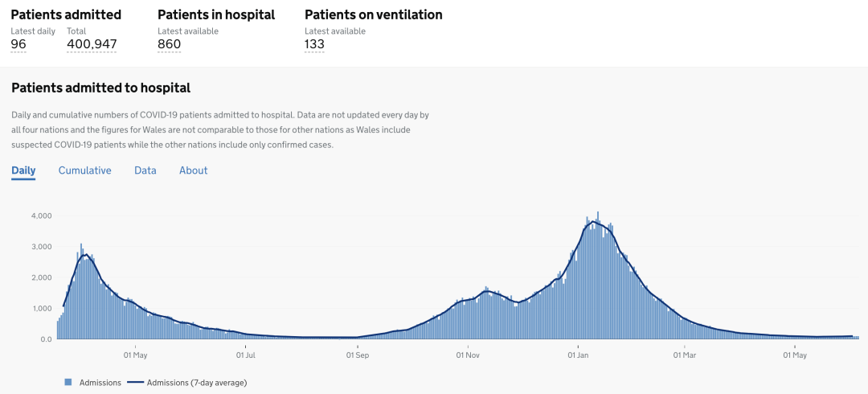Viewport: 868px width, 394px height.
Task: Click the Patients in hospital heading
Action: (x=216, y=15)
